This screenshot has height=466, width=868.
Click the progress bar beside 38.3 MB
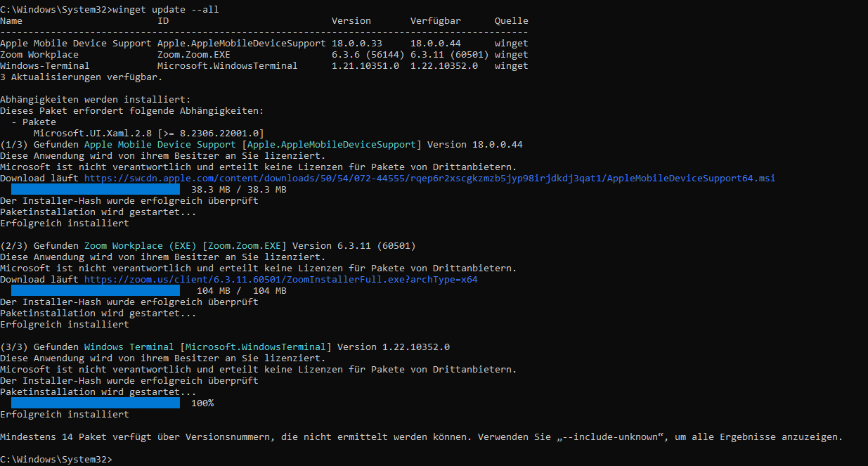[96, 190]
